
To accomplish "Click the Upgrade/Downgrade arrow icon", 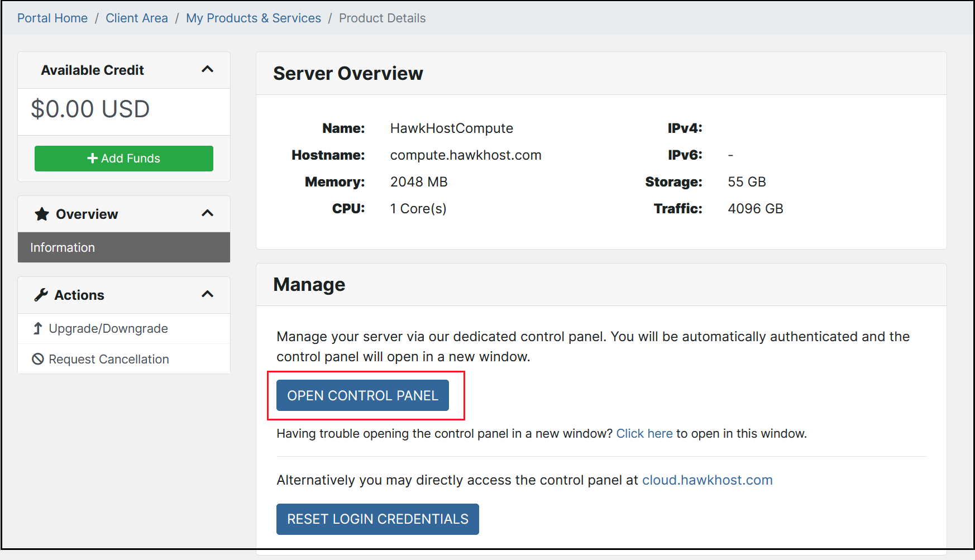I will (37, 328).
